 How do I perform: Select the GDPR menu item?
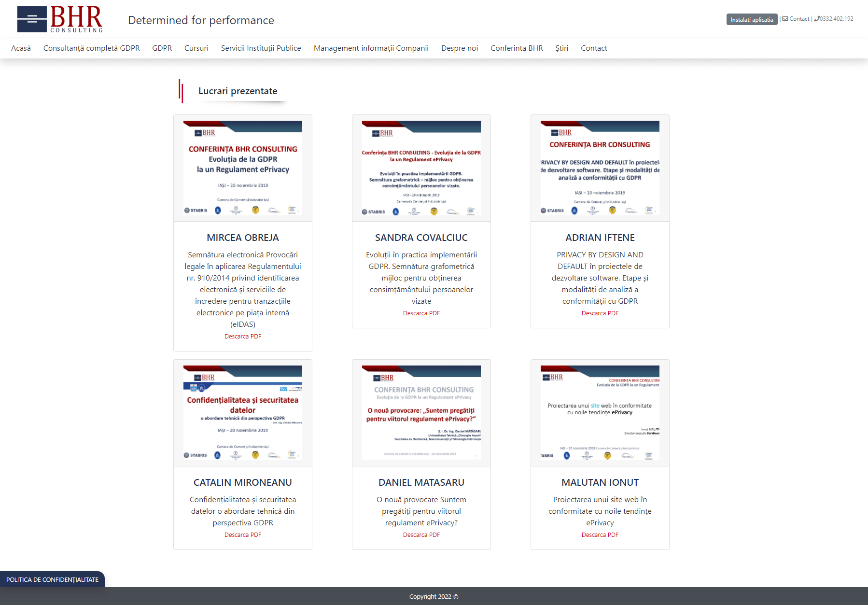(x=162, y=48)
